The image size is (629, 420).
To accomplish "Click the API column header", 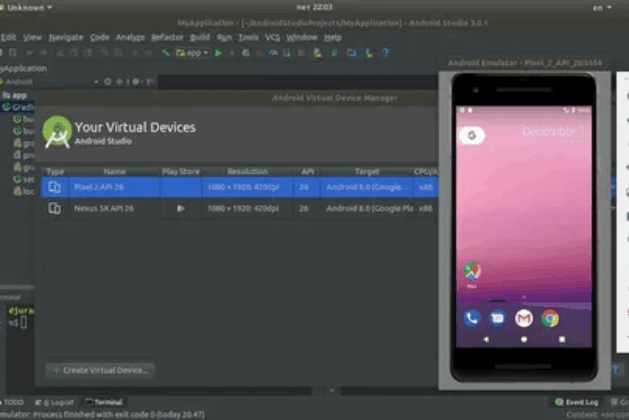I will (307, 171).
